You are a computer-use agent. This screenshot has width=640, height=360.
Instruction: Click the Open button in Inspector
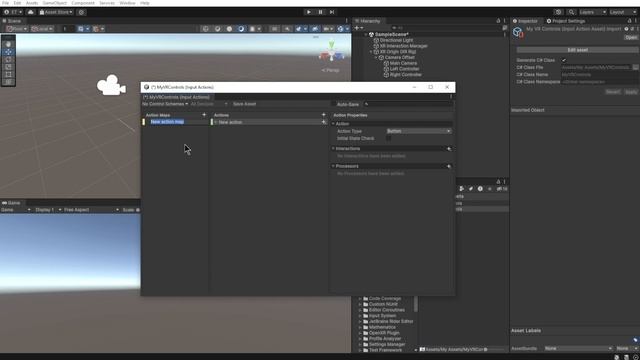click(631, 38)
